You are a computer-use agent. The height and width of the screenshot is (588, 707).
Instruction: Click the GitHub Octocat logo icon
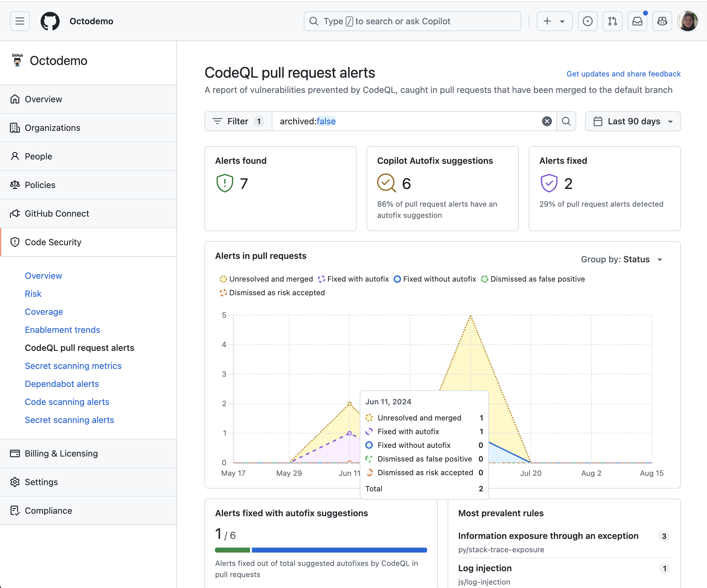(49, 21)
